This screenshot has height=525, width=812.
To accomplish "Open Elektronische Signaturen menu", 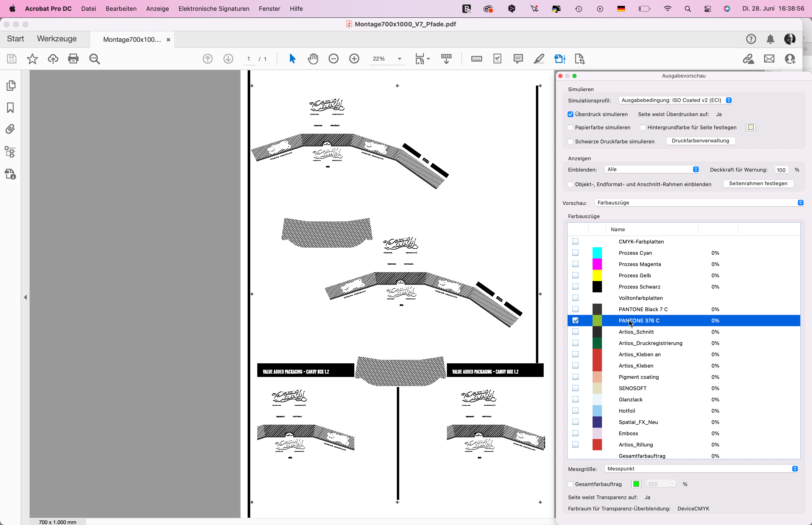I will (x=214, y=9).
